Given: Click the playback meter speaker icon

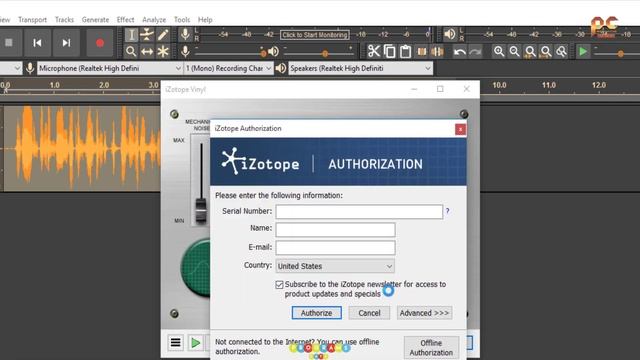Looking at the screenshot, I should coord(450,34).
